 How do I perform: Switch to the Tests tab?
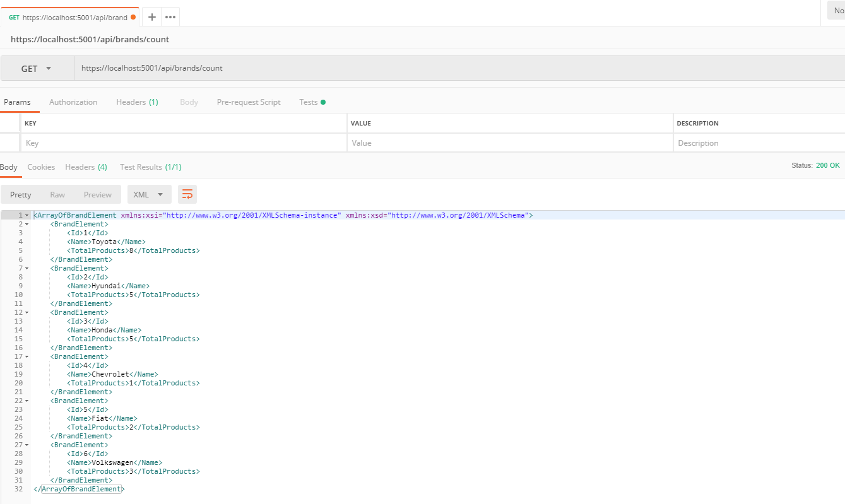click(312, 102)
